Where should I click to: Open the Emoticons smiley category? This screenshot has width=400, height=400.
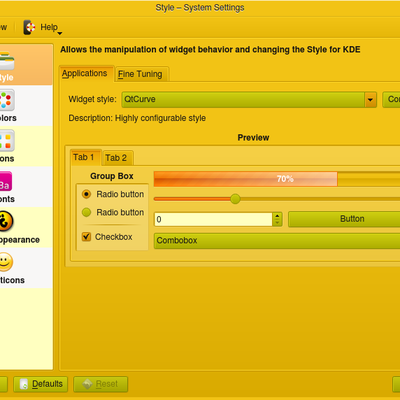coord(6,262)
